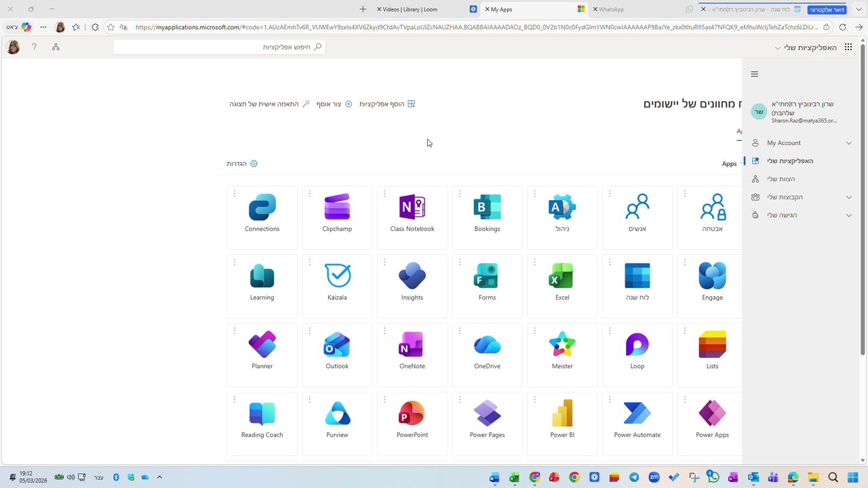Open the Power Apps tile

pos(709,424)
